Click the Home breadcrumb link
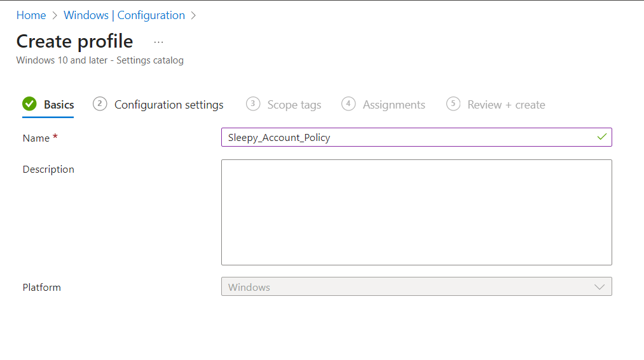Screen dimensions: 644x360 31,15
